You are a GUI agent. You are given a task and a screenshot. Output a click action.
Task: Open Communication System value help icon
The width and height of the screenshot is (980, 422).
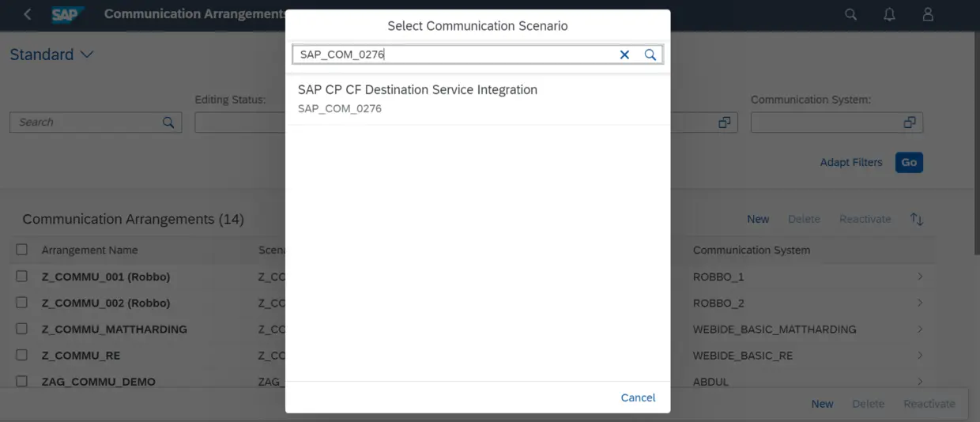910,122
